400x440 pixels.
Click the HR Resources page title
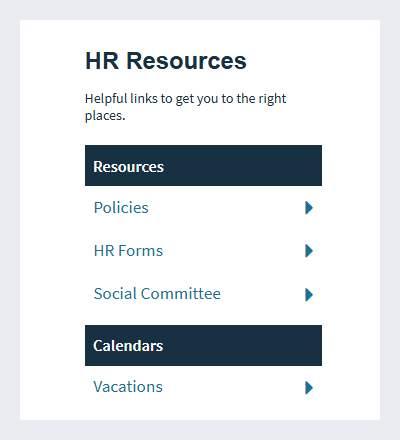(x=166, y=61)
